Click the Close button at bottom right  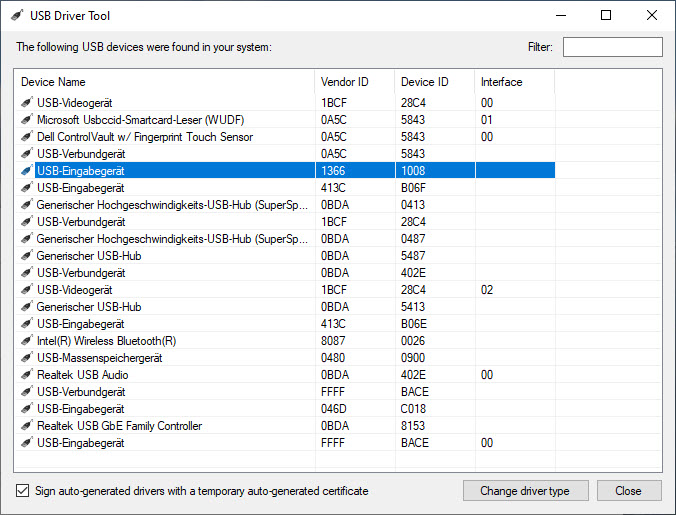[629, 491]
